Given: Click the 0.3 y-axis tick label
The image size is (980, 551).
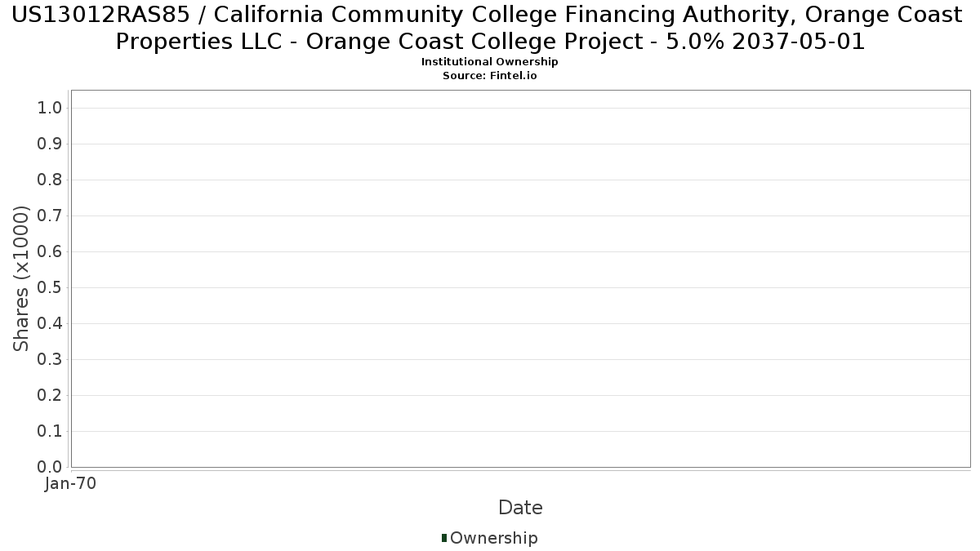Looking at the screenshot, I should pos(51,360).
